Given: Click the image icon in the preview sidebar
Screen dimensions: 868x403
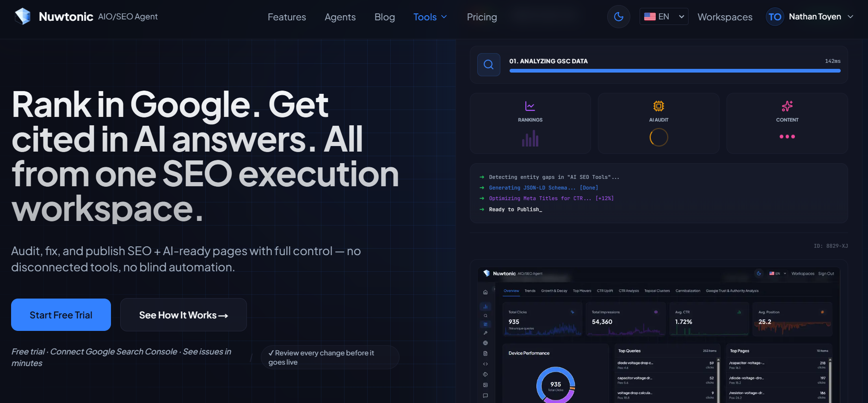Looking at the screenshot, I should 485,385.
